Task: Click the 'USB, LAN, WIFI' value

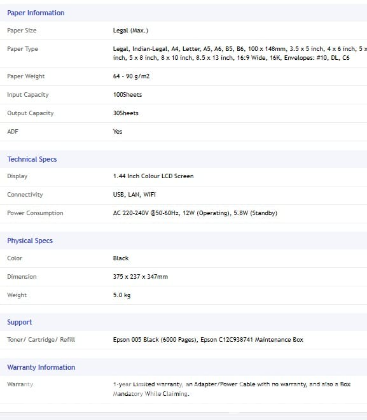Action: [x=134, y=194]
